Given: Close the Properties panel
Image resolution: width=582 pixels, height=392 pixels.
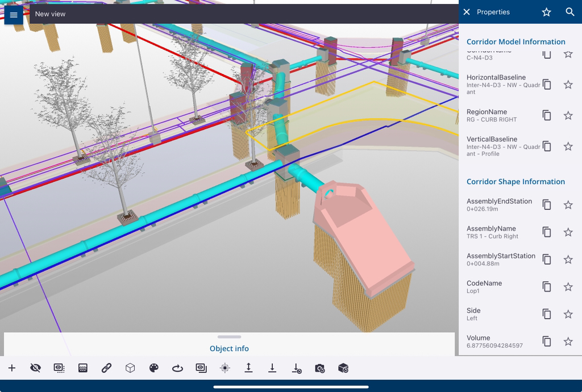Looking at the screenshot, I should (467, 12).
